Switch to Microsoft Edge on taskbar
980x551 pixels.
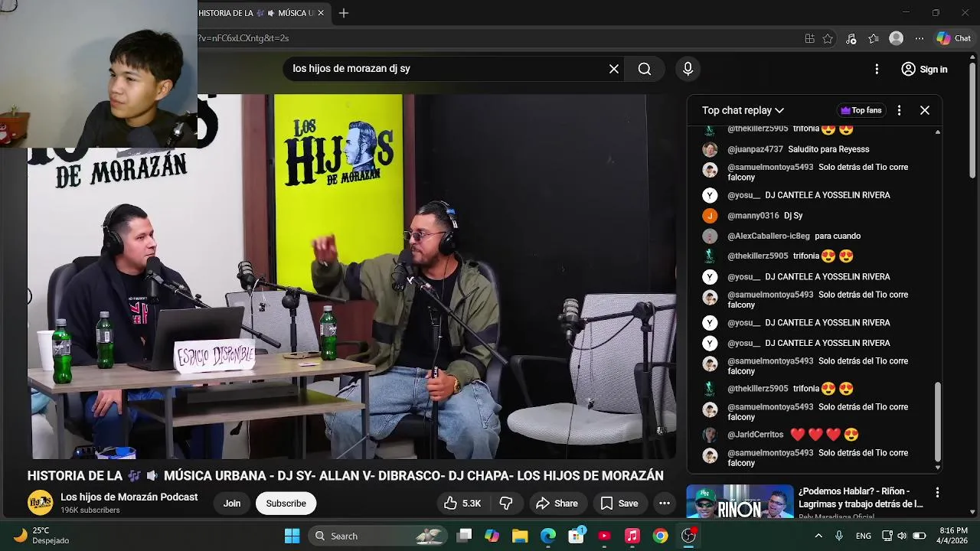[x=548, y=536]
